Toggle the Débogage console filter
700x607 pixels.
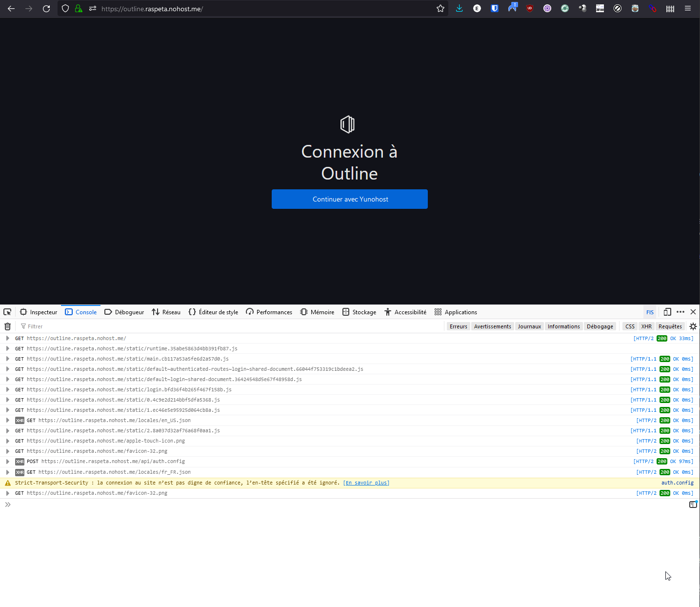tap(600, 326)
